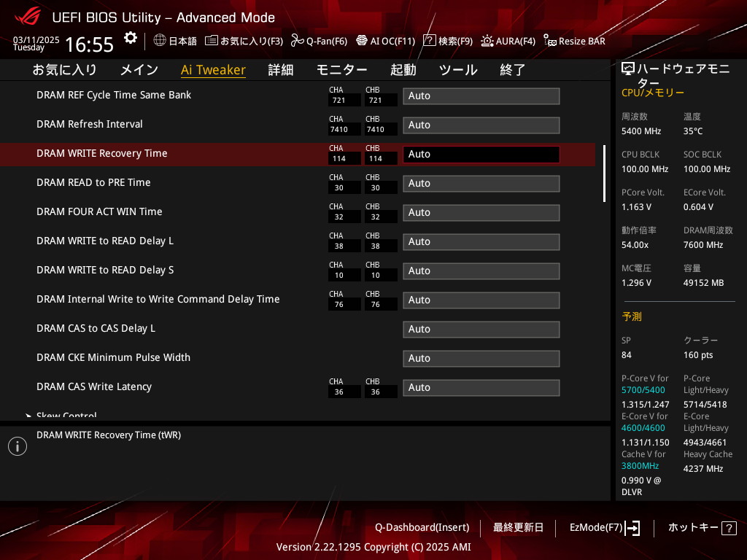
Task: Click CPU/メモリー section heading
Action: 653,93
